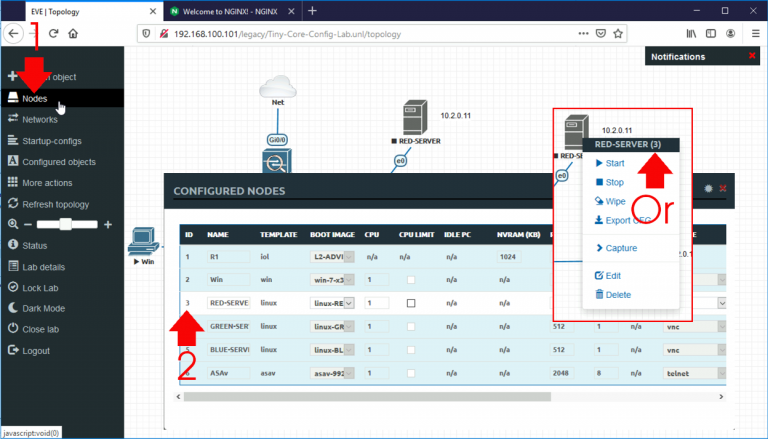The width and height of the screenshot is (768, 439).
Task: Open the vnc console dropdown for GREEN-SERVER
Action: [695, 327]
